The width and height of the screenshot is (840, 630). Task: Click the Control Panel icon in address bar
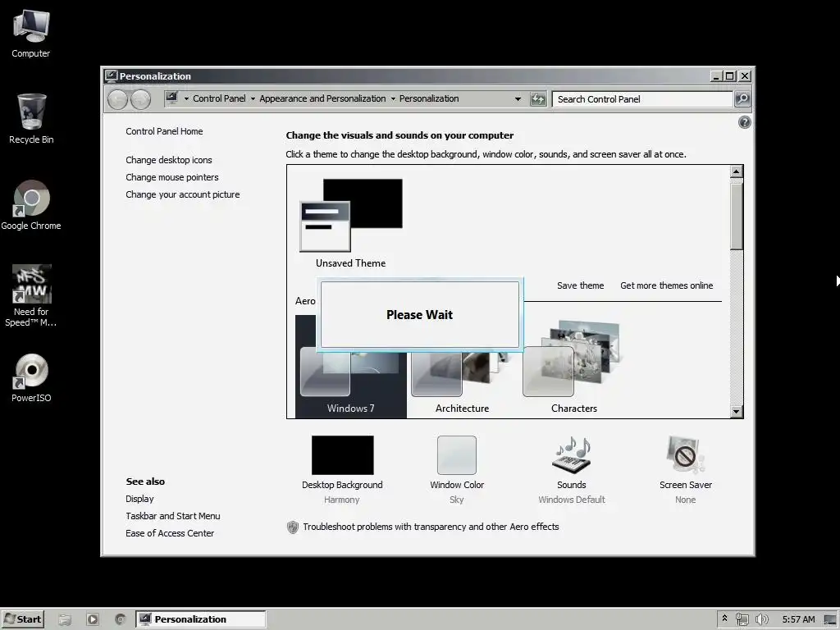171,98
